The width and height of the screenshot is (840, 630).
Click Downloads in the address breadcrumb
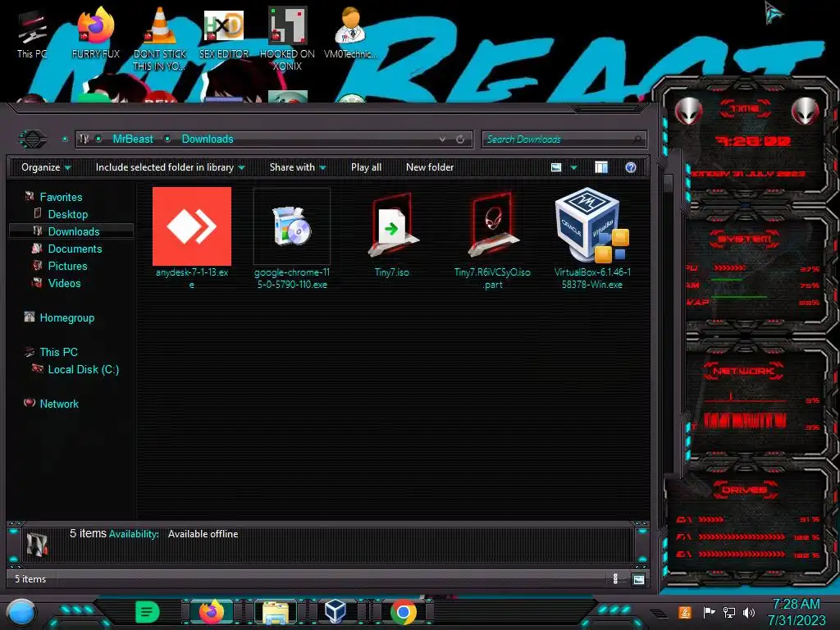208,139
